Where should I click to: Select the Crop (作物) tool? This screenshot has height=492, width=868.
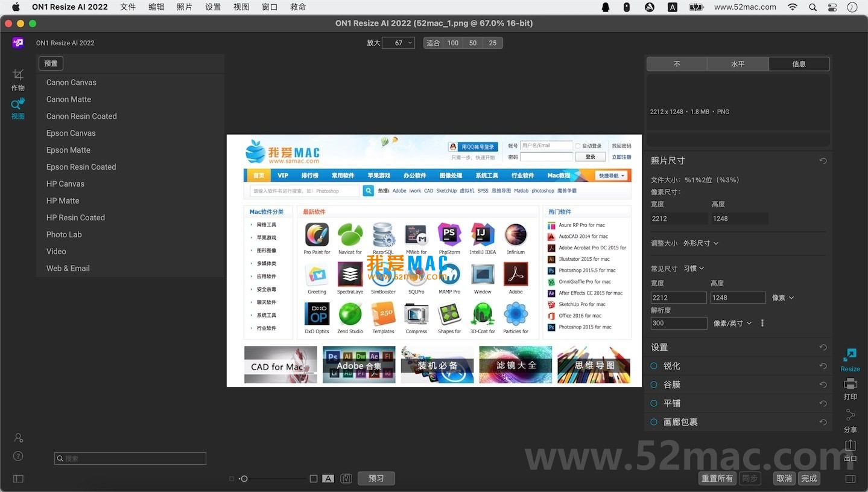(x=18, y=80)
